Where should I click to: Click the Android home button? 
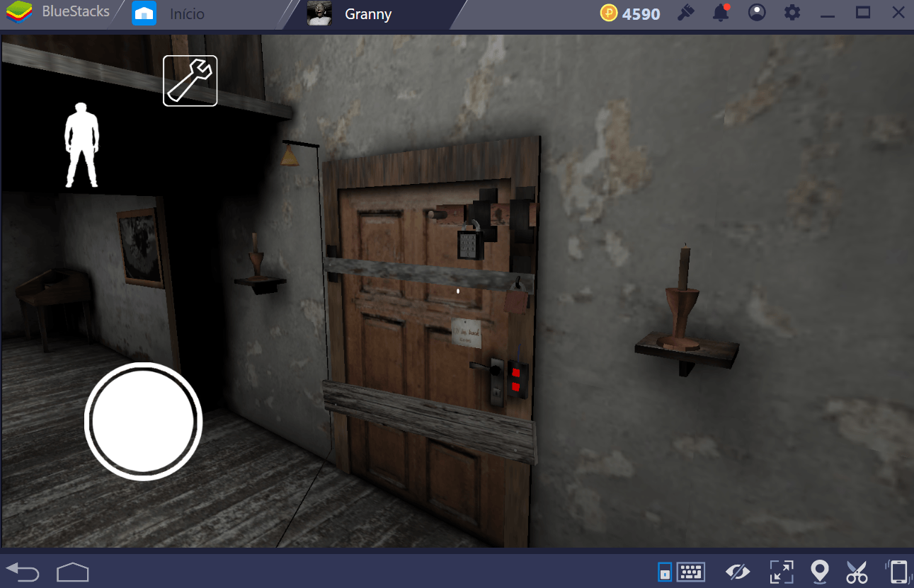tap(73, 572)
